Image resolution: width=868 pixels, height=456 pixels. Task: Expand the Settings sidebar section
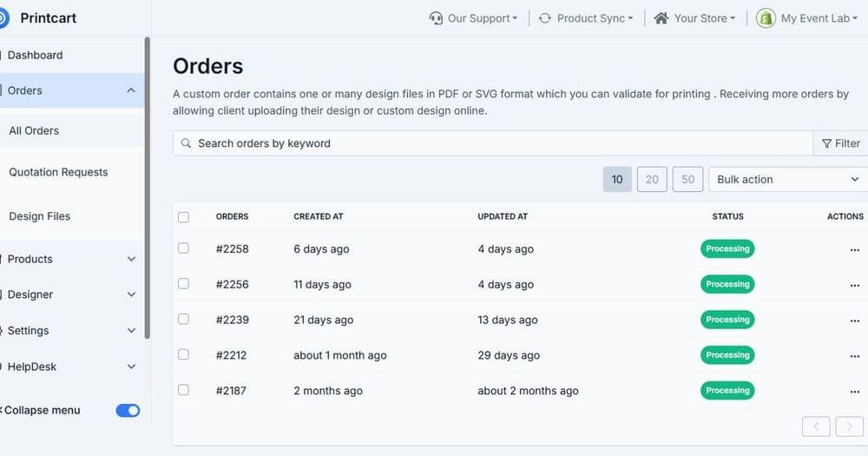click(131, 330)
